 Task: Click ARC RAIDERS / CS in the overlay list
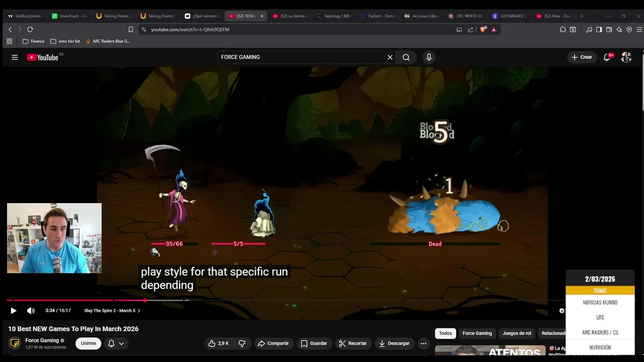pos(600,332)
